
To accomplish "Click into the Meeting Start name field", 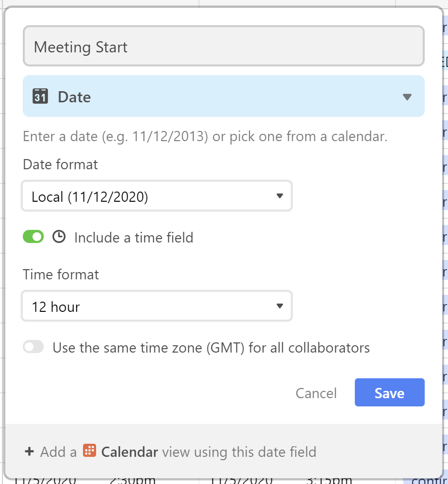I will click(x=224, y=46).
